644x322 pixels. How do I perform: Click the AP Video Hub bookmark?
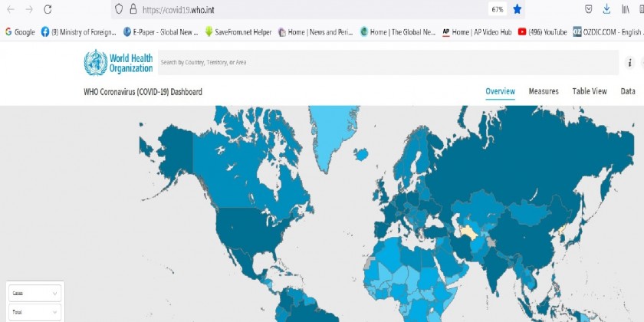(477, 32)
